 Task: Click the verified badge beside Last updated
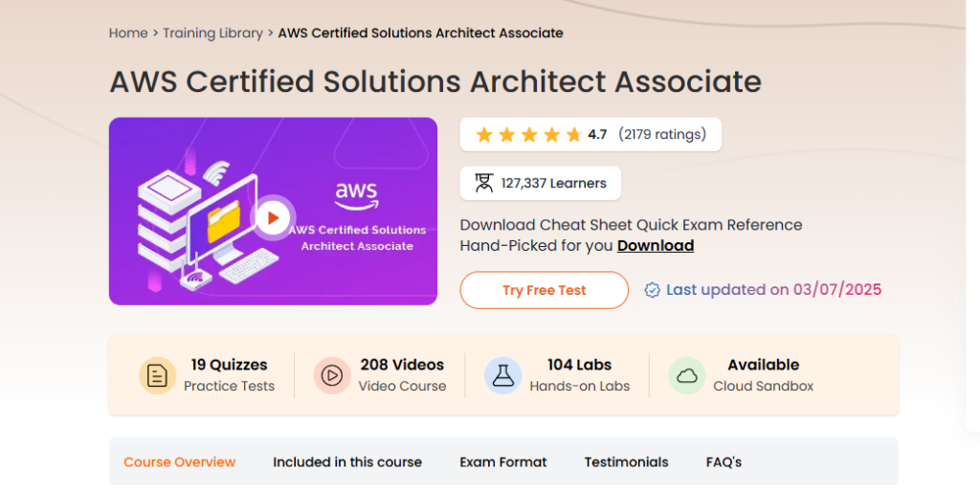click(652, 290)
